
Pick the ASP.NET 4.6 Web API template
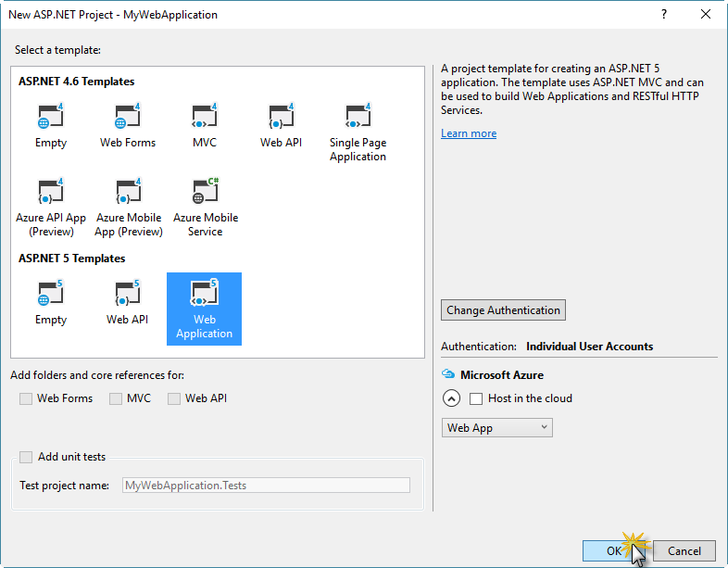281,125
